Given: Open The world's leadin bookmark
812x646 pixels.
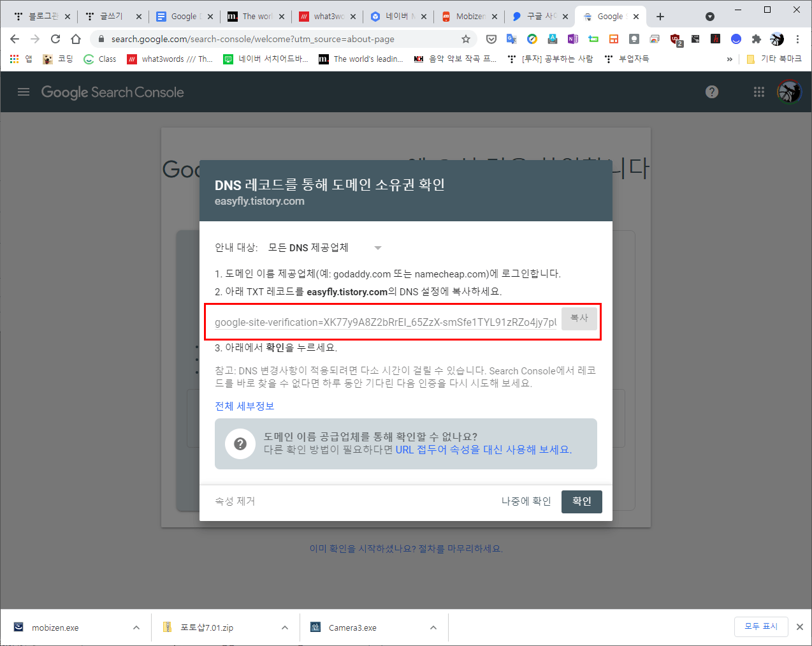Looking at the screenshot, I should [361, 59].
